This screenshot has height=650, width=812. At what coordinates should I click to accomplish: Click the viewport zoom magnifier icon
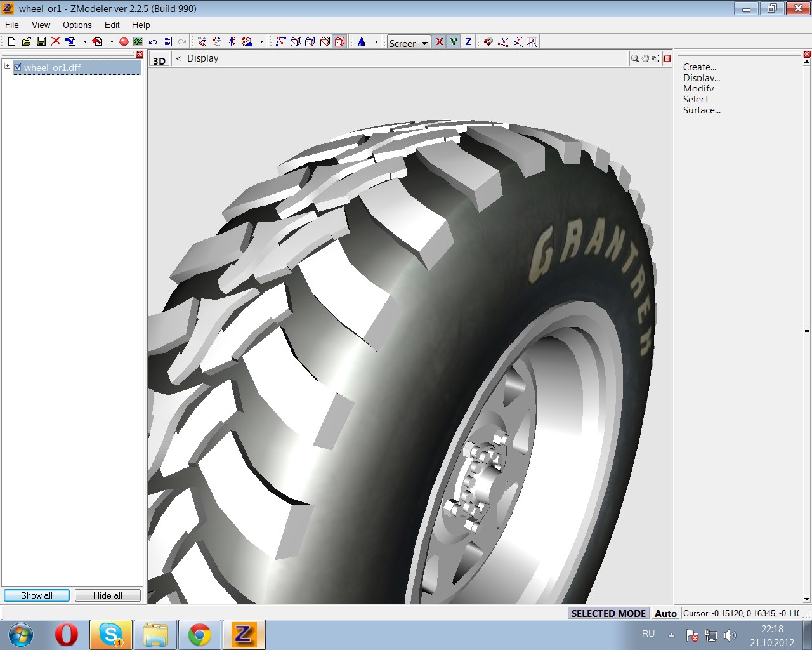(x=634, y=58)
